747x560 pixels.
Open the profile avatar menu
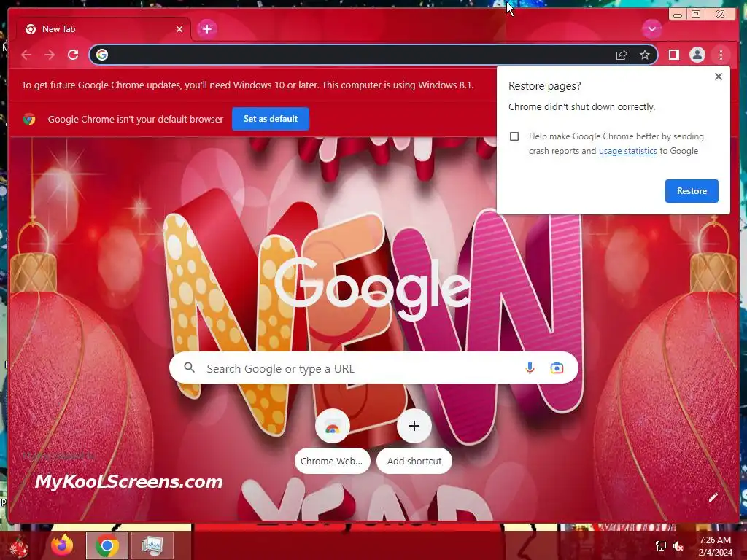click(x=697, y=55)
